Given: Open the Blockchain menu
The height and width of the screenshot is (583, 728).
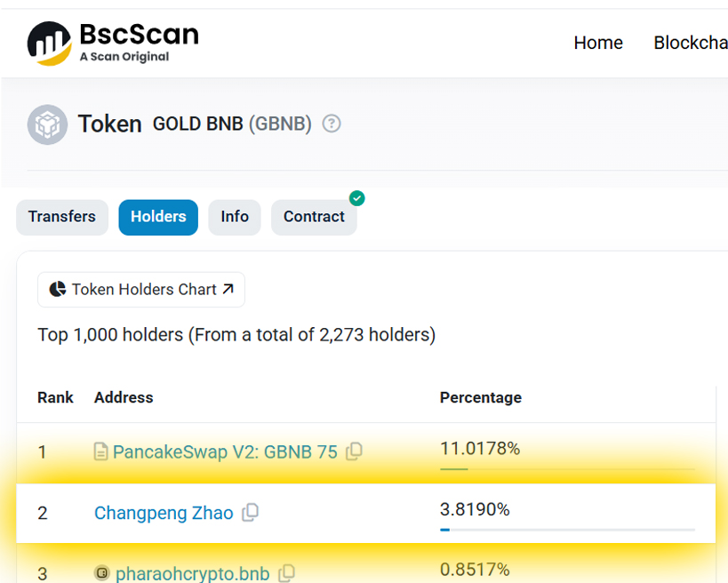Looking at the screenshot, I should pos(691,43).
